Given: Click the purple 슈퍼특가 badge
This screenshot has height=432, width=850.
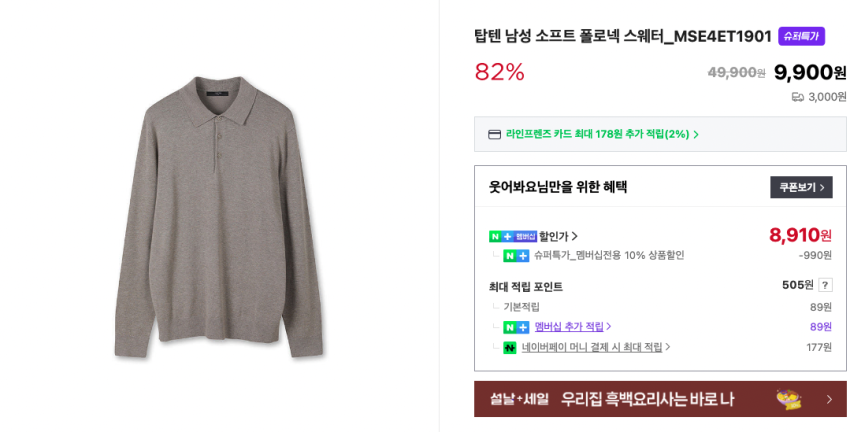Looking at the screenshot, I should pyautogui.click(x=801, y=36).
